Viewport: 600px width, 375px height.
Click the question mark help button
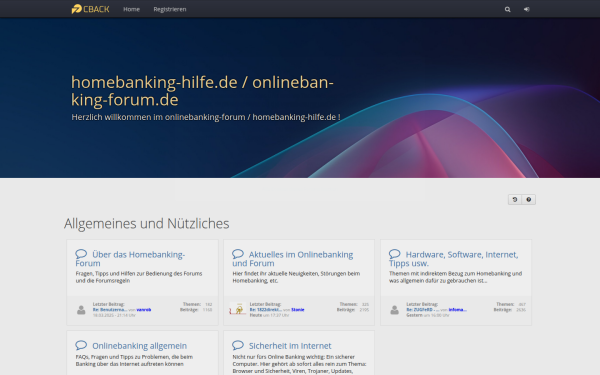pos(528,199)
